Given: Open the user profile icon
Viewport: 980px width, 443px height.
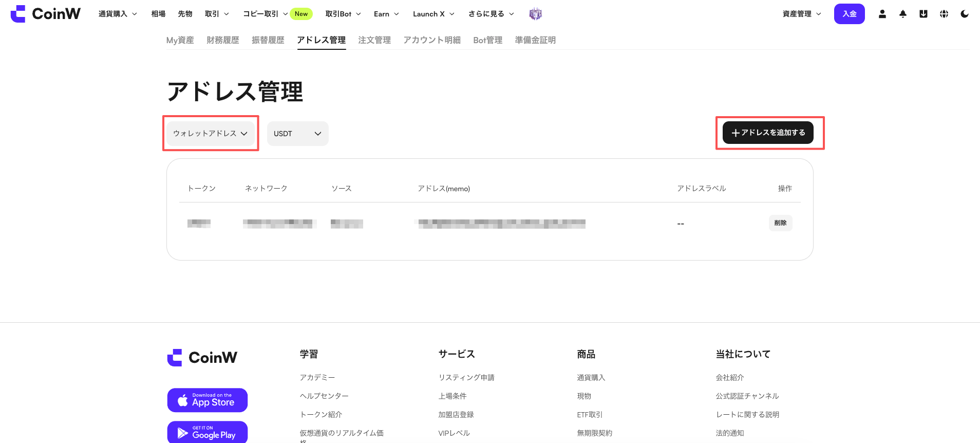Looking at the screenshot, I should pyautogui.click(x=882, y=14).
